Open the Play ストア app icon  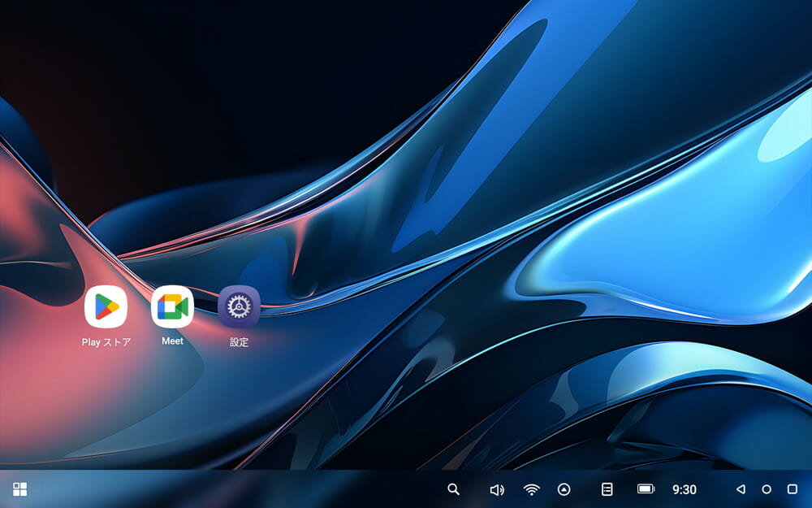[x=106, y=307]
